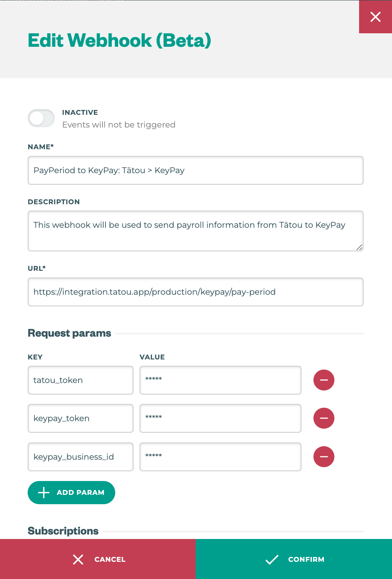Remove the tatou_token parameter row
The height and width of the screenshot is (579, 392).
324,380
